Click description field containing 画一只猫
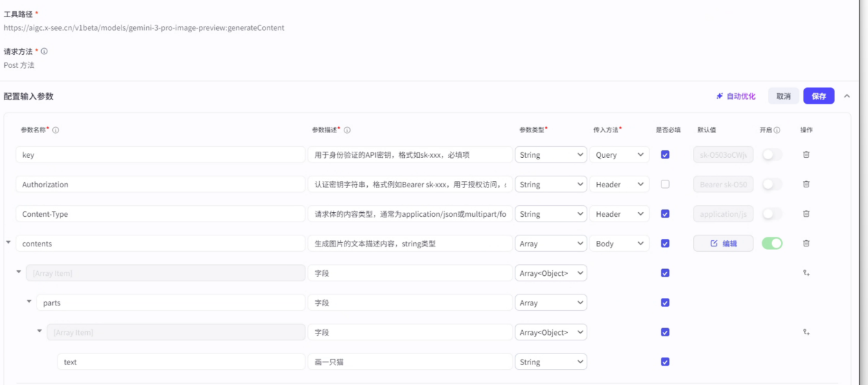Viewport: 868px width, 385px height. [410, 362]
